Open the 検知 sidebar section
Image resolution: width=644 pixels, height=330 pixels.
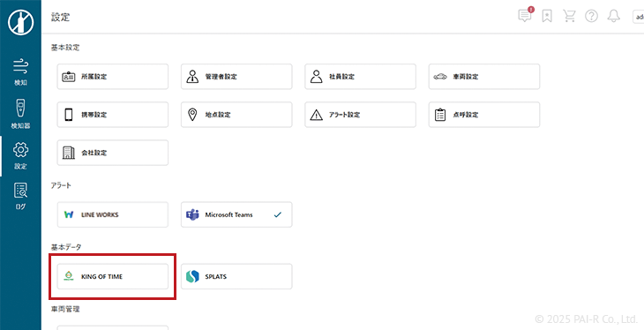coord(20,72)
